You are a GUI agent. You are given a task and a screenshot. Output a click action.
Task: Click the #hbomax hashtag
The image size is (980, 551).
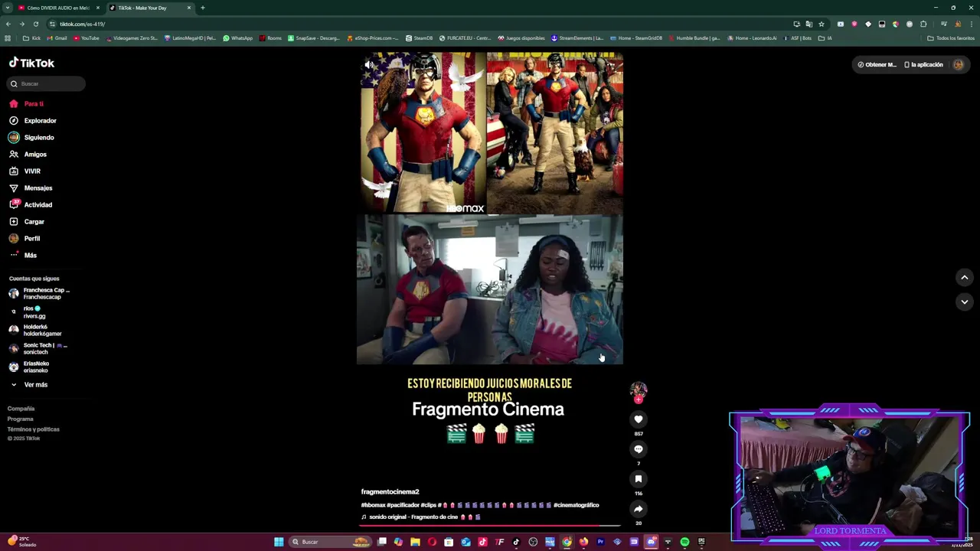[373, 505]
